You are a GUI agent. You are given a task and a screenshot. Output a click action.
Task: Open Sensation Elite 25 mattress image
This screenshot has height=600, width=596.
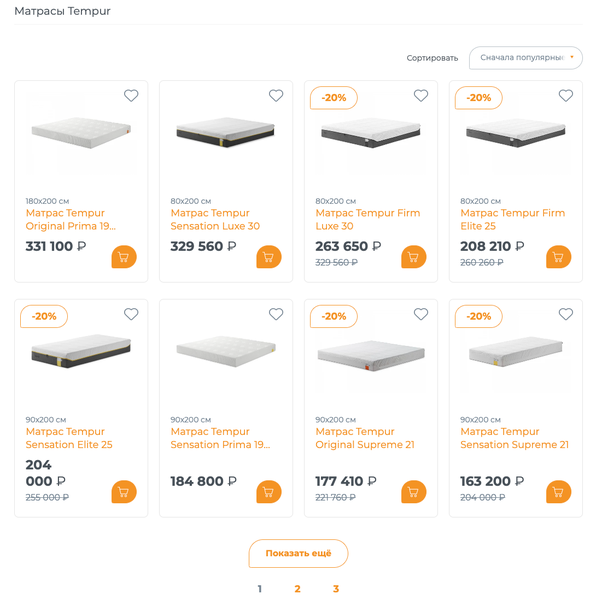pyautogui.click(x=81, y=351)
